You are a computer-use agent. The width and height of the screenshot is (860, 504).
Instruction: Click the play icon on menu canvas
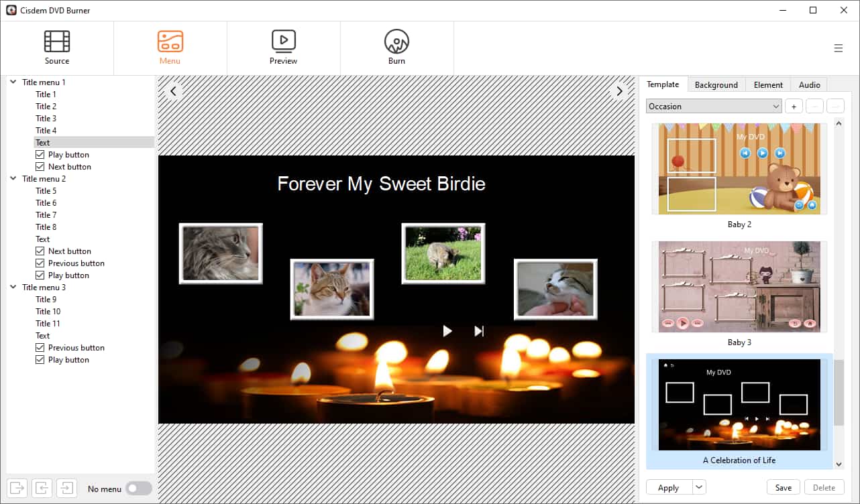(447, 331)
